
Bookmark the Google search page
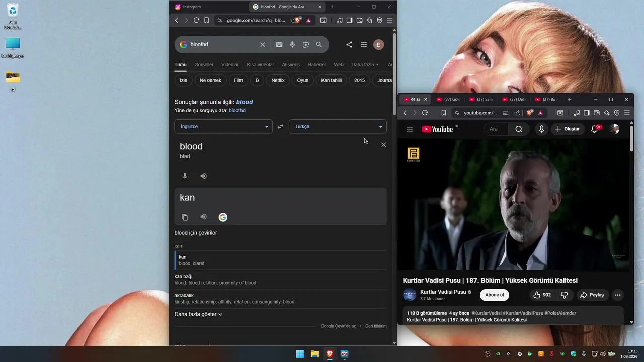coord(207,20)
